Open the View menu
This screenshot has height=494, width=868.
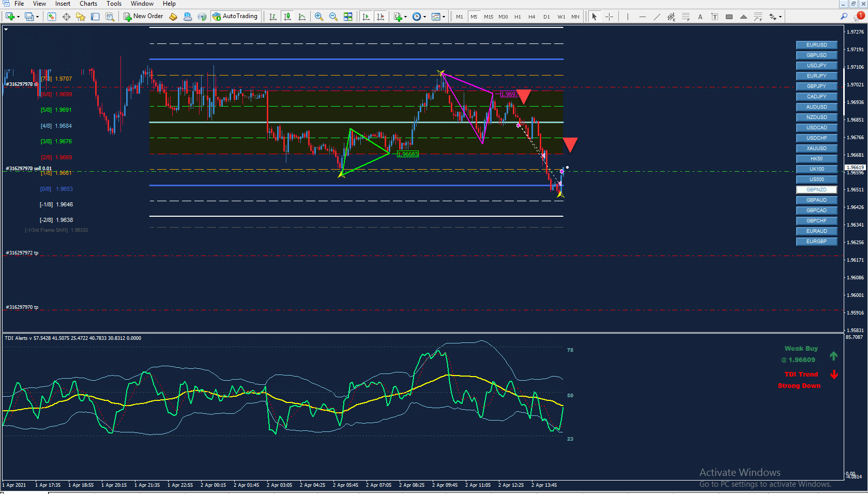(39, 4)
